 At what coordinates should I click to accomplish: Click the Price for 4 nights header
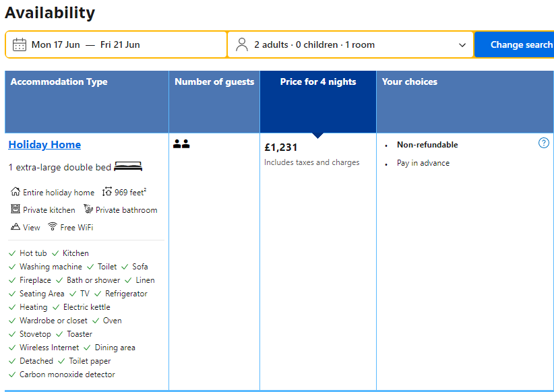tap(318, 81)
